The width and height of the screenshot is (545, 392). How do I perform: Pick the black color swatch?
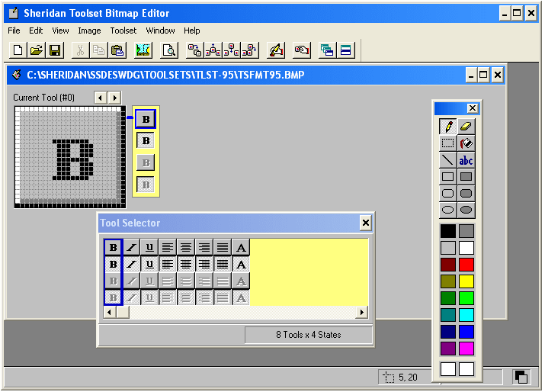448,231
